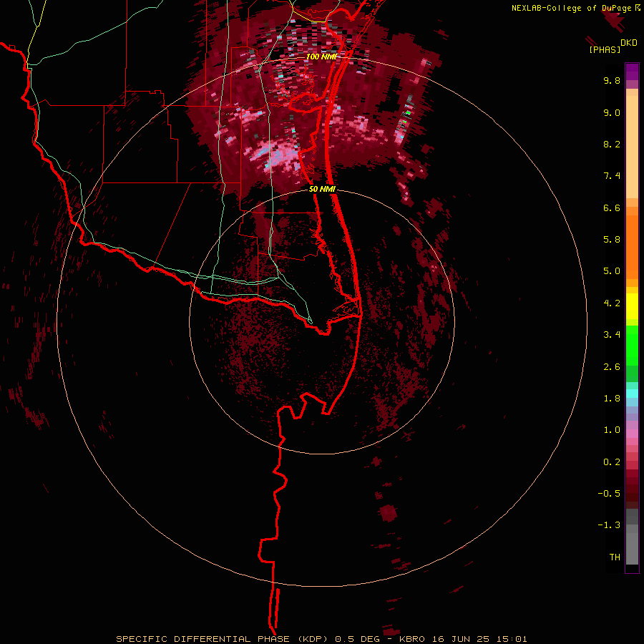Click the 3.4 color scale value
Viewport: 644px width, 644px height.
point(612,335)
